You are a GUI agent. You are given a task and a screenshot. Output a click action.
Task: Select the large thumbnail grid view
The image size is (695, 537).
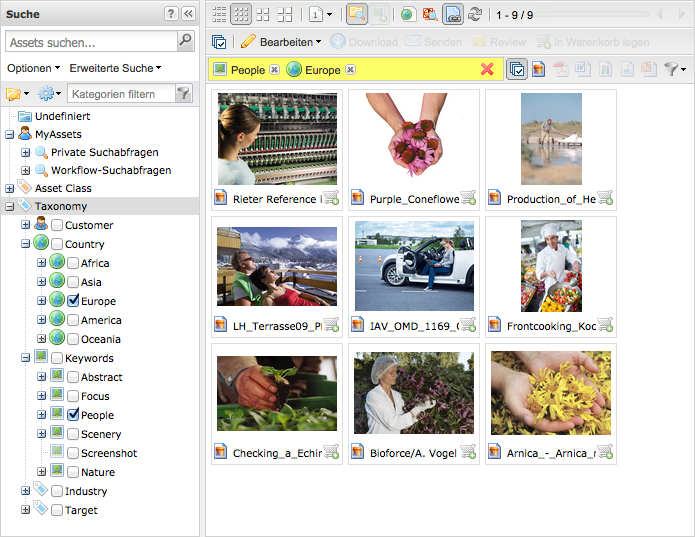(285, 14)
